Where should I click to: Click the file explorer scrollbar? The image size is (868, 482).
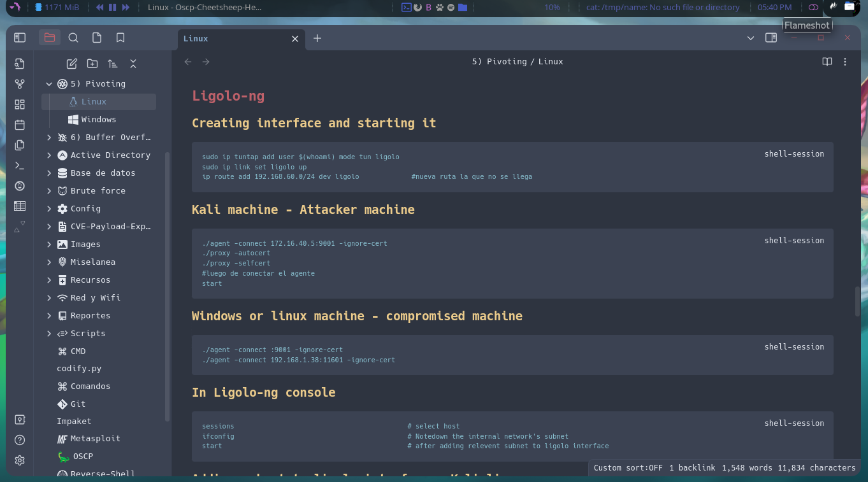pos(168,287)
